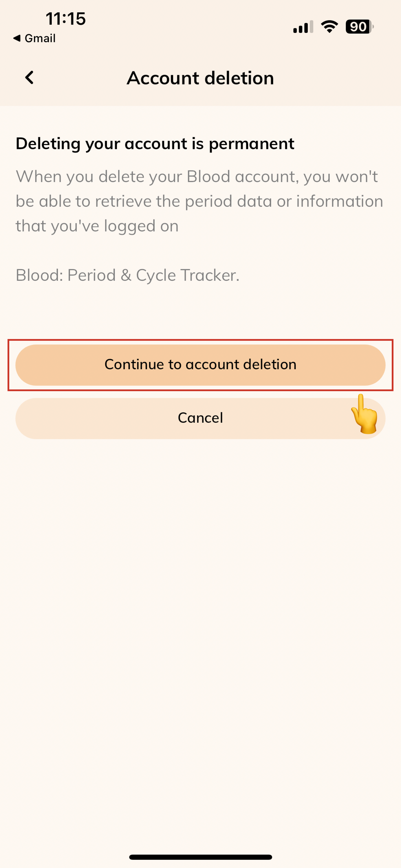Tap the word 'permanent' in the heading

tap(251, 144)
